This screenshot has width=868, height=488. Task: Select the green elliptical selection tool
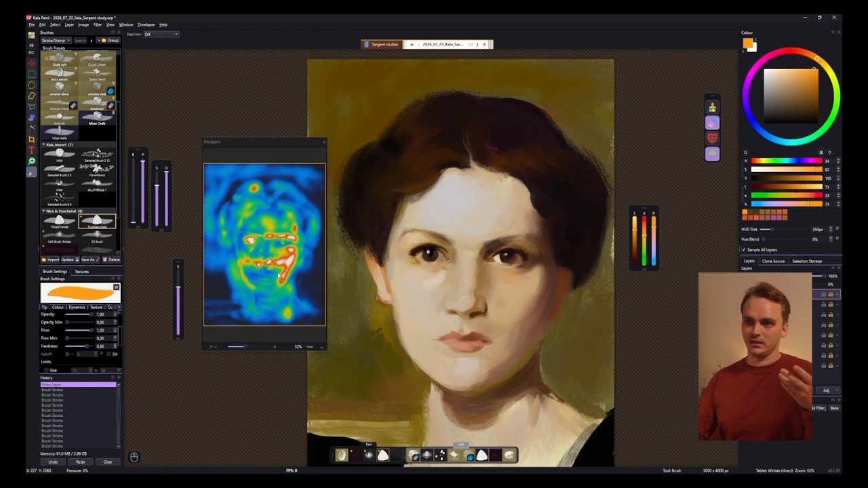[32, 85]
